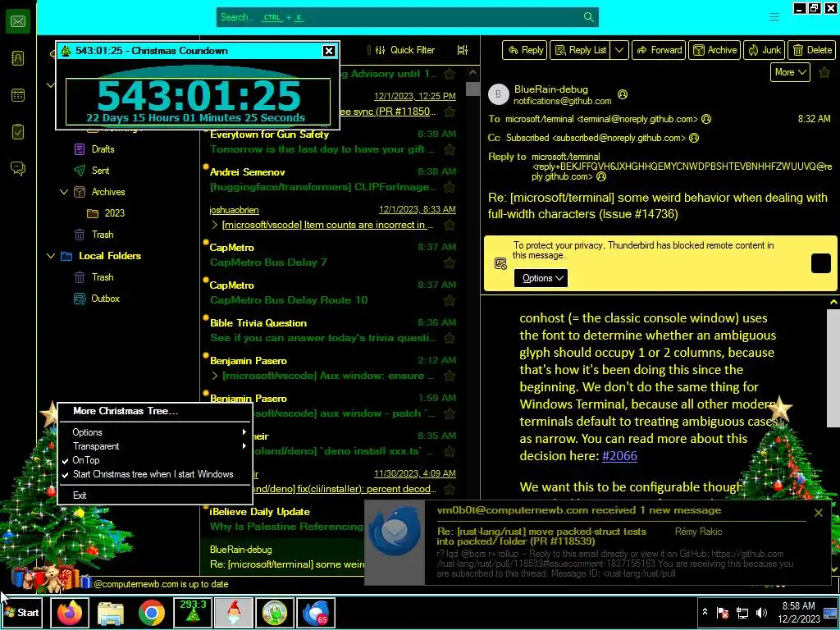Choose Exit from Christmas tree menu

pos(154,495)
